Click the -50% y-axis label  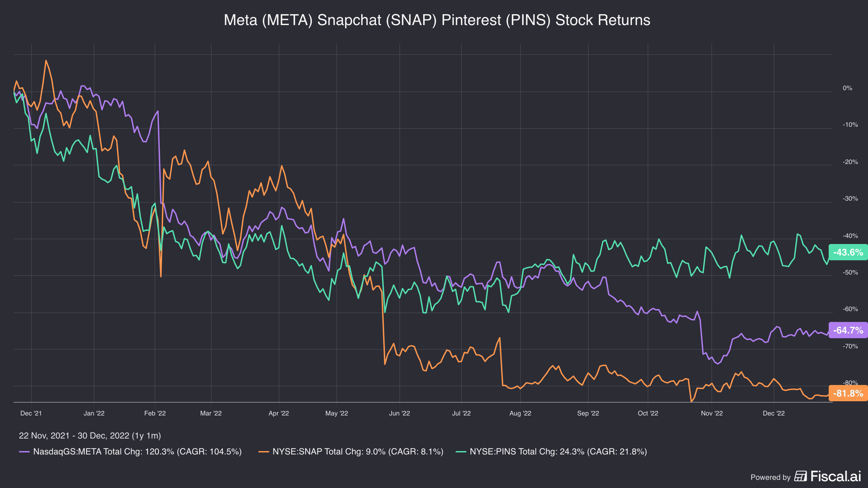pyautogui.click(x=850, y=273)
